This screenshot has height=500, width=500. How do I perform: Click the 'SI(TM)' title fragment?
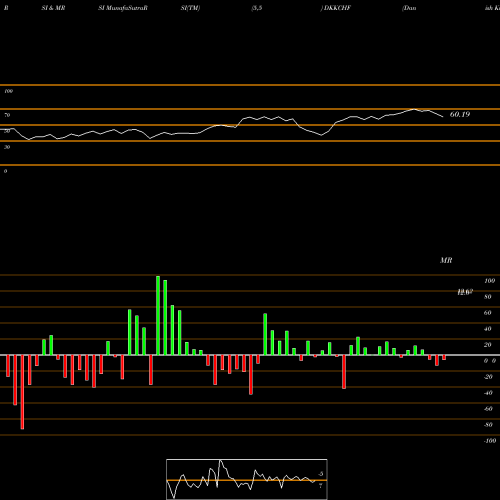point(190,8)
